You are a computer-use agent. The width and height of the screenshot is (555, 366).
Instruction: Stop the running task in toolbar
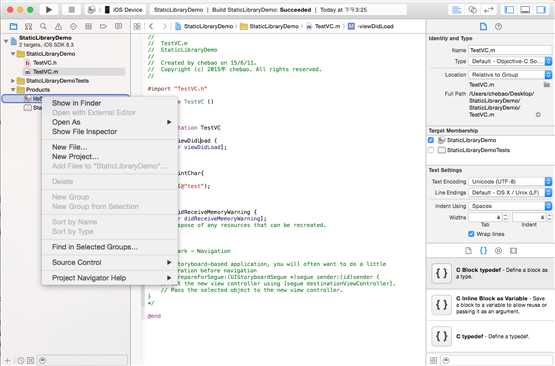click(71, 10)
